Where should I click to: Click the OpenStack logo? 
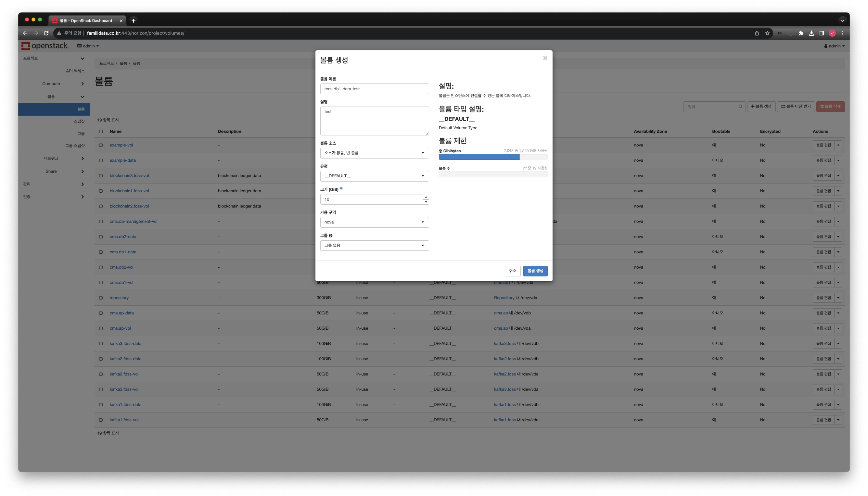(x=45, y=46)
